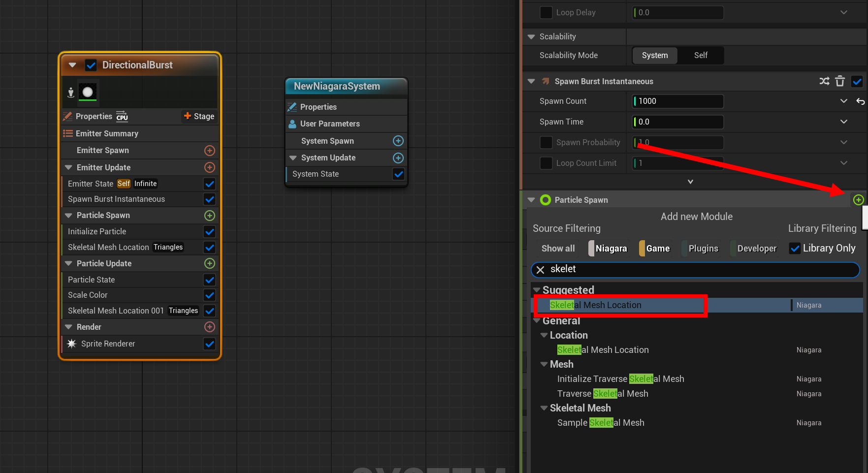Add a module to System Update
The width and height of the screenshot is (868, 473).
(398, 158)
